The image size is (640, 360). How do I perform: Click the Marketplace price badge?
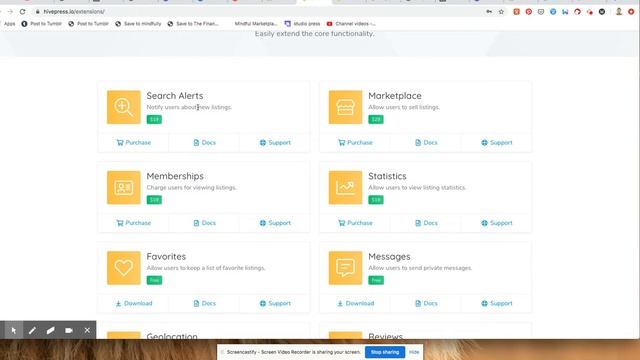(376, 119)
